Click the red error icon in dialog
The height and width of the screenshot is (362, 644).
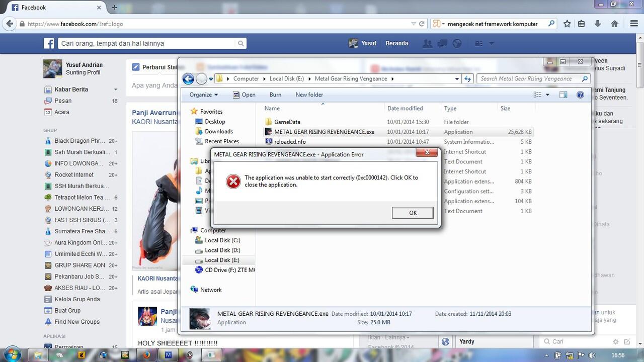pyautogui.click(x=233, y=182)
